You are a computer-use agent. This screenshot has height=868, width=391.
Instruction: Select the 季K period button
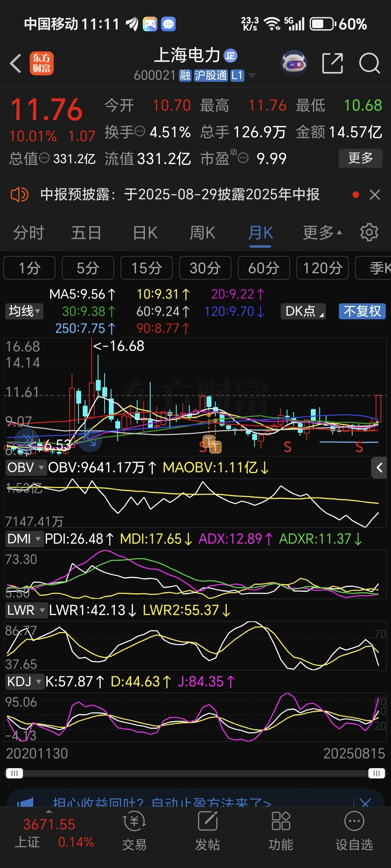pos(373,268)
